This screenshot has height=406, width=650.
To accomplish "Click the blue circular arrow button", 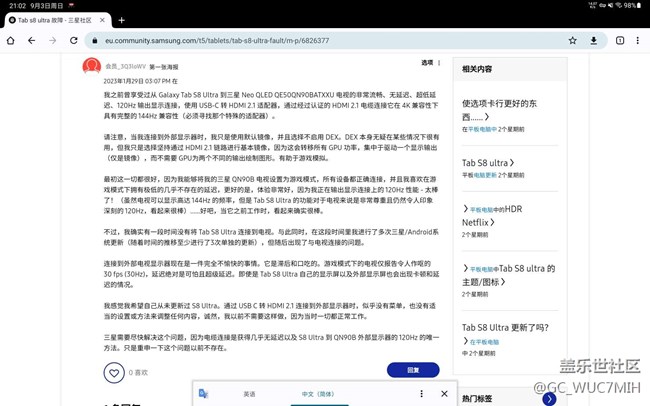I will (x=549, y=399).
